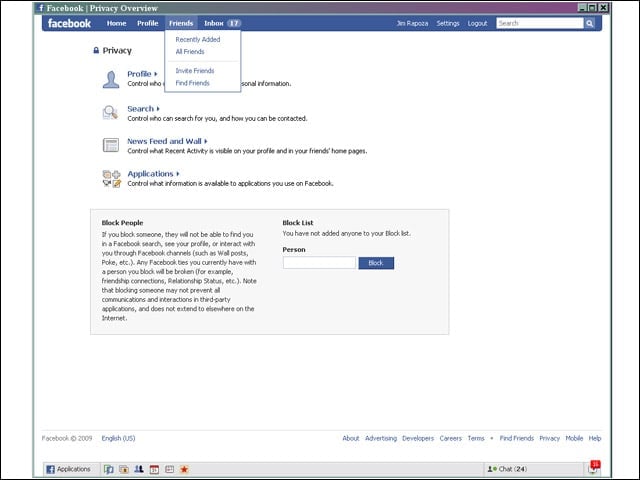Open the notifications icon with red badge

595,467
